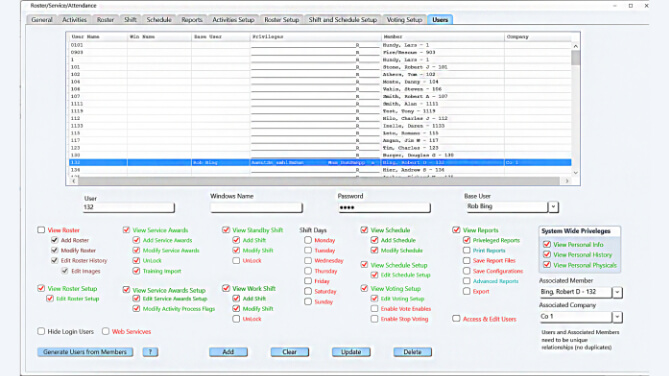
Task: Click the Clear button
Action: (x=289, y=352)
